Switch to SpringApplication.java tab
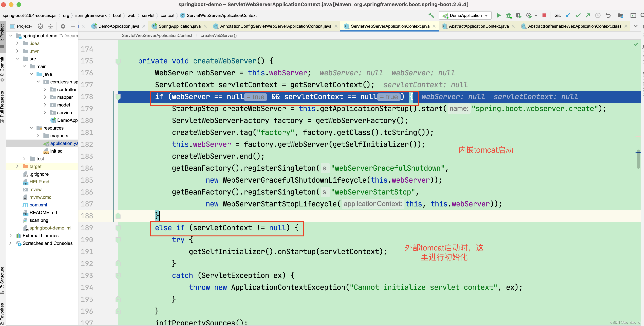Image resolution: width=644 pixels, height=326 pixels. (x=179, y=26)
